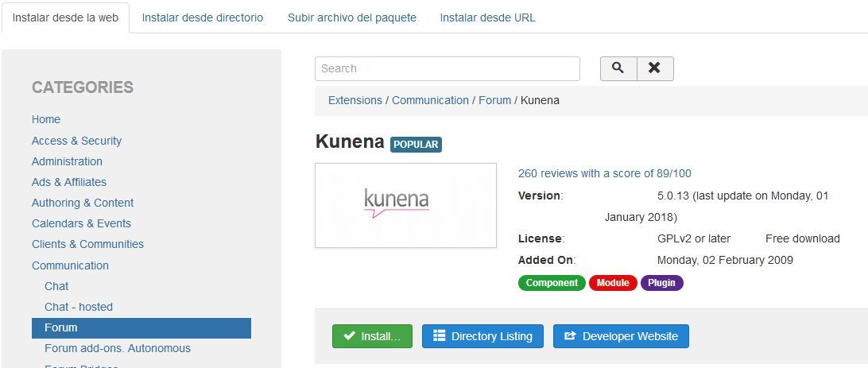Open Forum add-ons. Autonomous subcategory
The height and width of the screenshot is (368, 868).
118,349
